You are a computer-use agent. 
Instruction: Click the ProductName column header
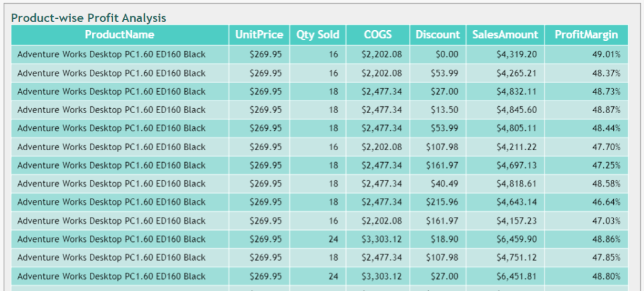(119, 35)
